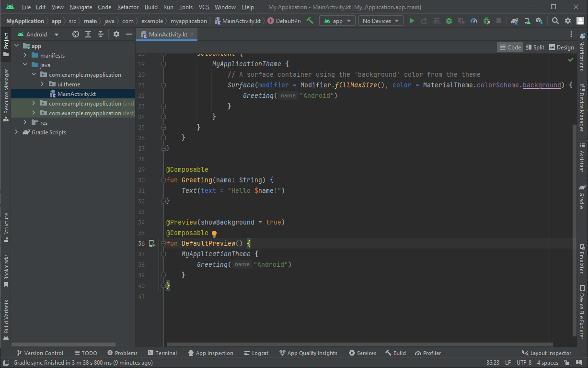Image resolution: width=588 pixels, height=368 pixels.
Task: Start debugging with the green bug icon
Action: coord(449,21)
